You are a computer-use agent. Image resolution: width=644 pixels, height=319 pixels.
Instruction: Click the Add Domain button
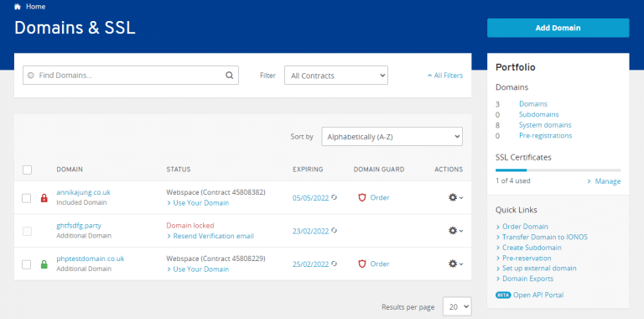558,28
